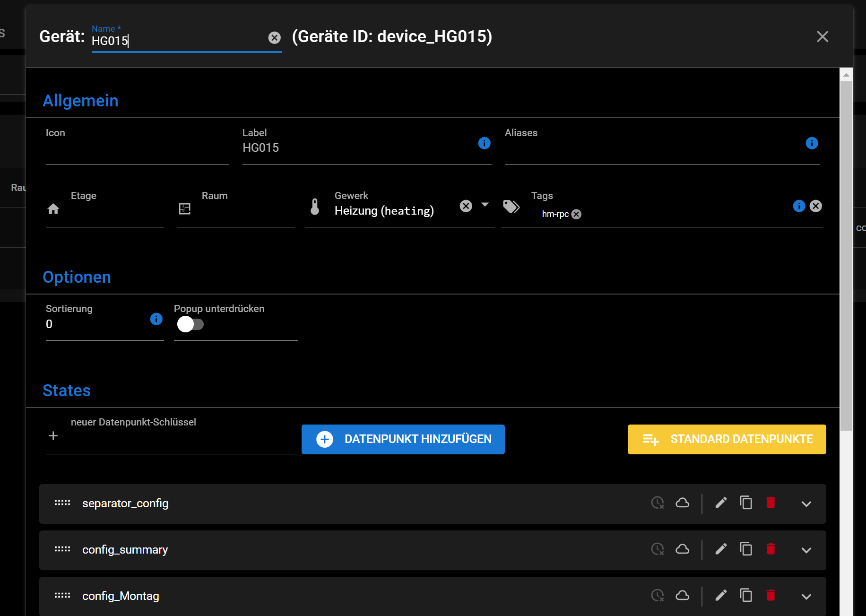The image size is (866, 616).
Task: Expand the separator_config row
Action: point(806,504)
